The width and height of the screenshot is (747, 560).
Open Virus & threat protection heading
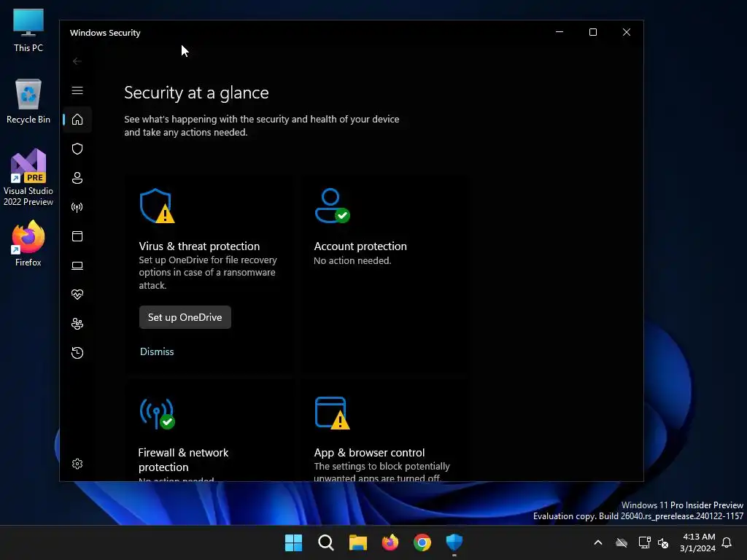coord(199,246)
